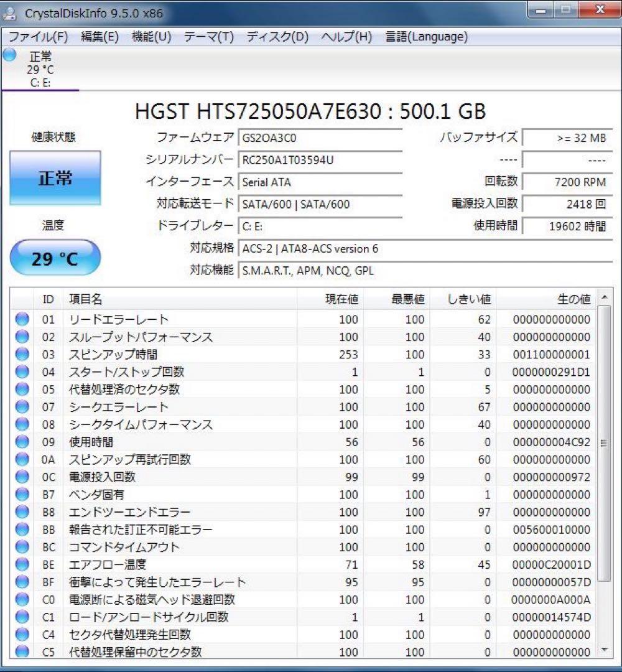Screen dimensions: 622x672
Task: Open the テーマ menu
Action: click(x=211, y=37)
